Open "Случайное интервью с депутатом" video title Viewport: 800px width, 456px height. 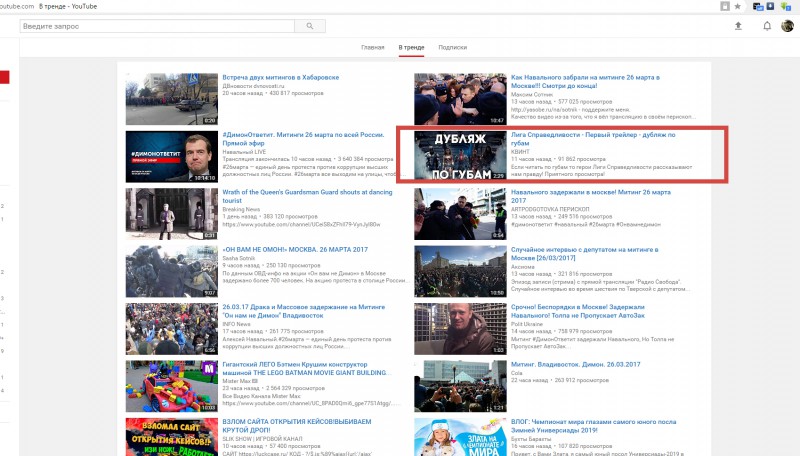point(585,254)
